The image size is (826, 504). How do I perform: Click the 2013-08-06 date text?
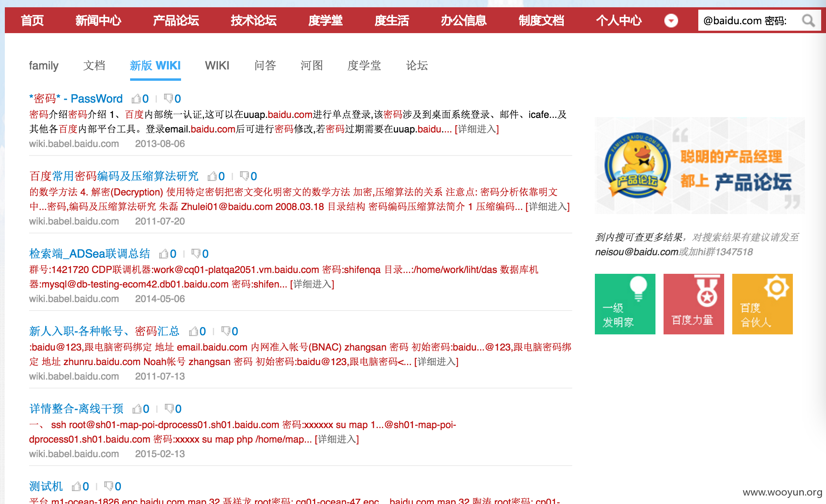tap(160, 144)
